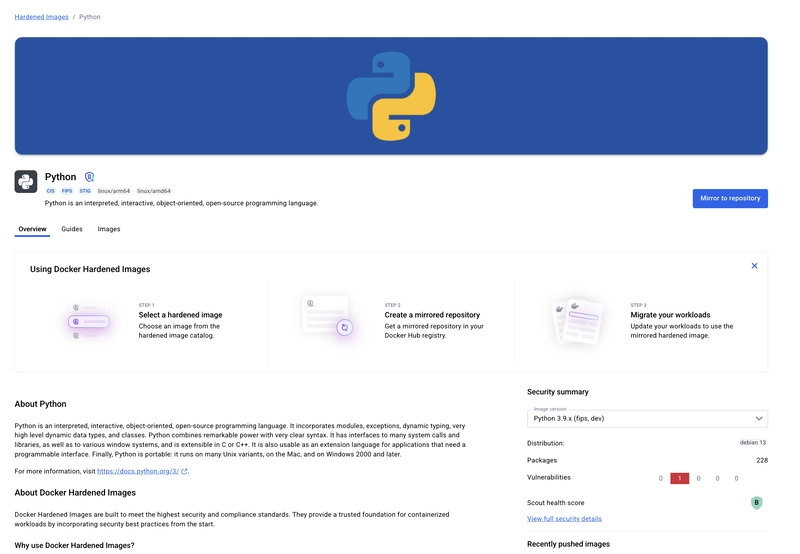Open View full security details link
800x554 pixels.
[564, 519]
